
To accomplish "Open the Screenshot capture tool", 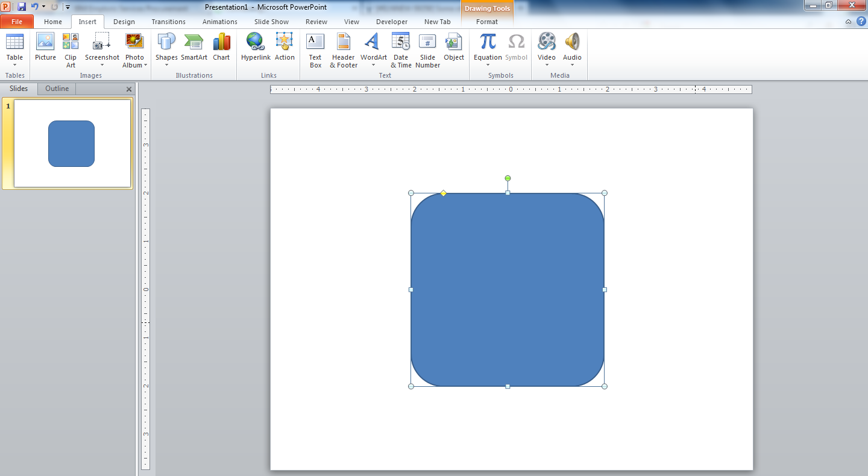I will pos(102,49).
